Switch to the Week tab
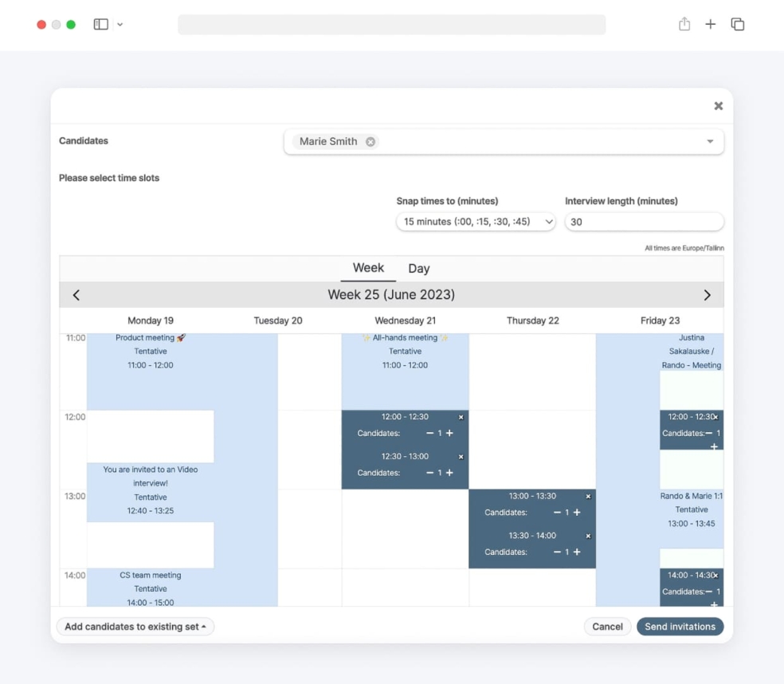 pyautogui.click(x=368, y=268)
